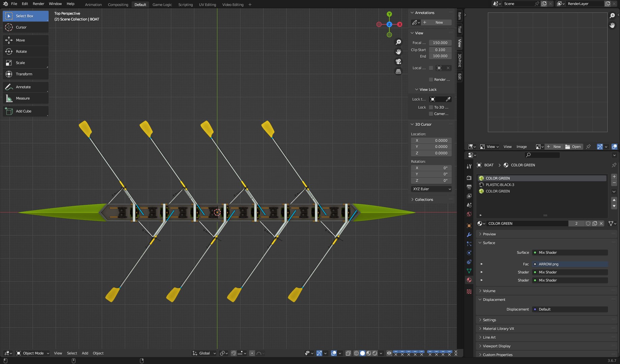
Task: Open Texture properties checker tab icon
Action: (x=469, y=292)
